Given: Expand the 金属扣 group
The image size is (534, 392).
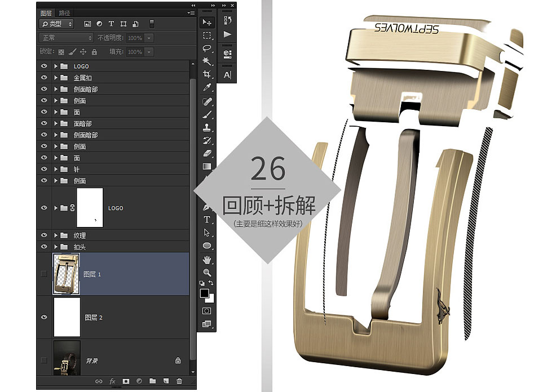Looking at the screenshot, I should pos(56,78).
